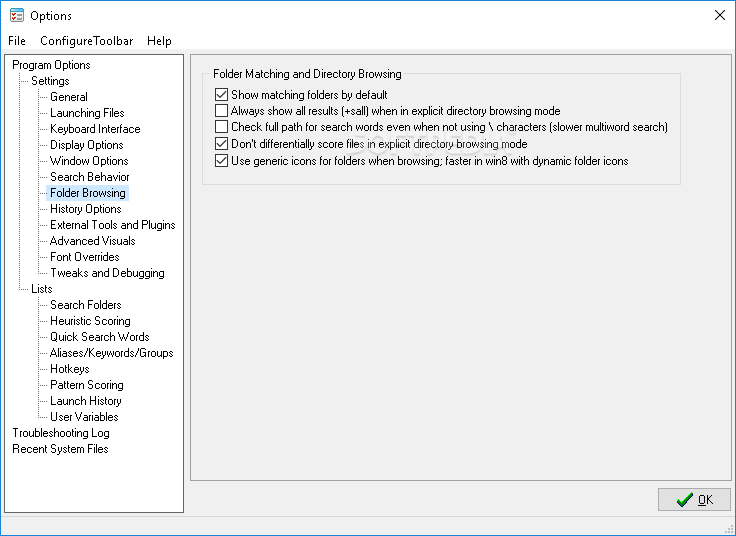Open Tweaks and Debugging settings
736x536 pixels.
(107, 273)
